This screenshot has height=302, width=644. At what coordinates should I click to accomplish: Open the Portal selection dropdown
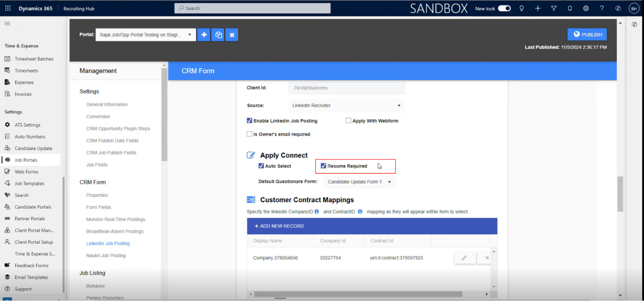[146, 35]
